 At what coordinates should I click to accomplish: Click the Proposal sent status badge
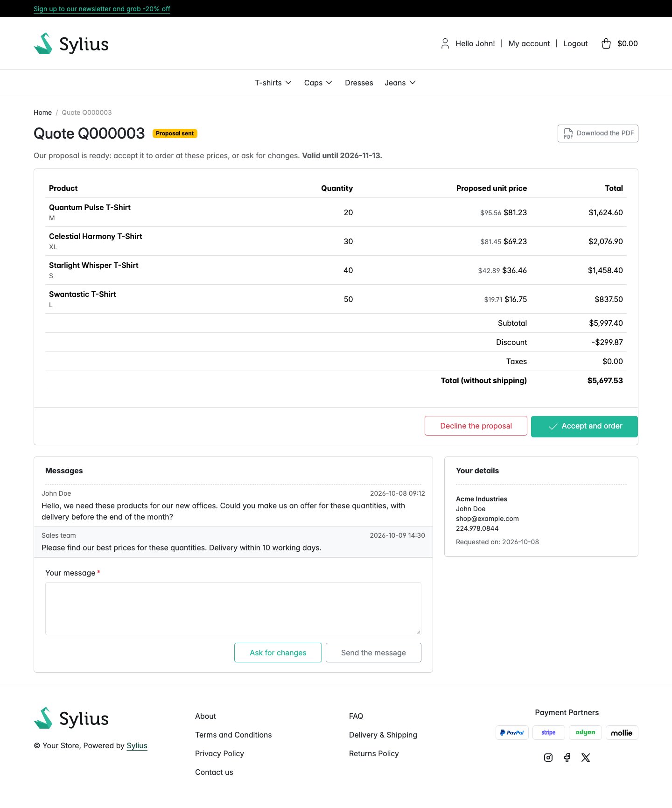click(x=175, y=133)
